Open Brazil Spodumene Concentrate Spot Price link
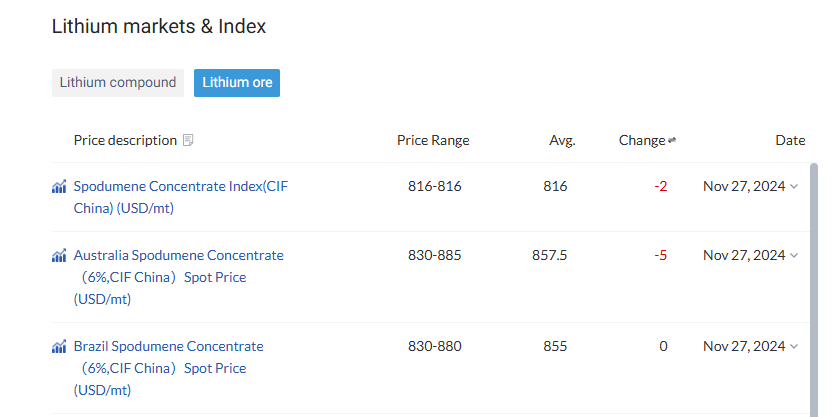 pos(168,368)
